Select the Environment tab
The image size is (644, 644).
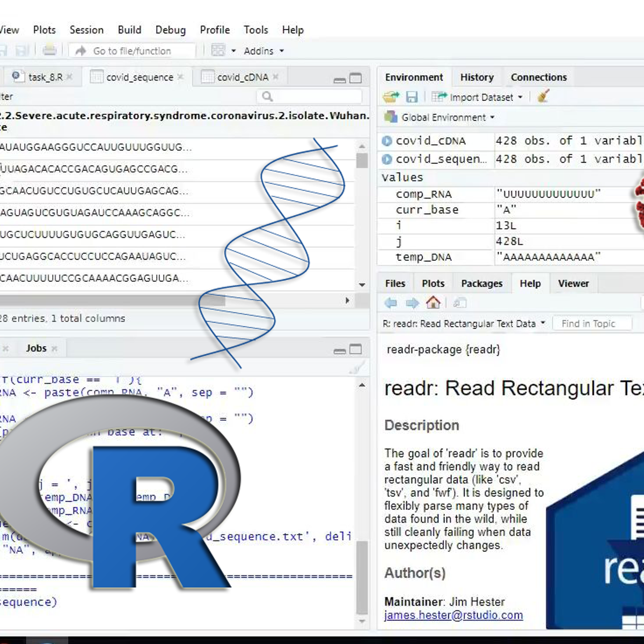pyautogui.click(x=414, y=77)
